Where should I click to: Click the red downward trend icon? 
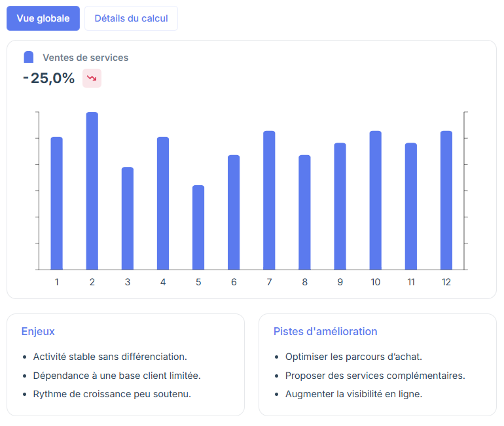click(92, 78)
